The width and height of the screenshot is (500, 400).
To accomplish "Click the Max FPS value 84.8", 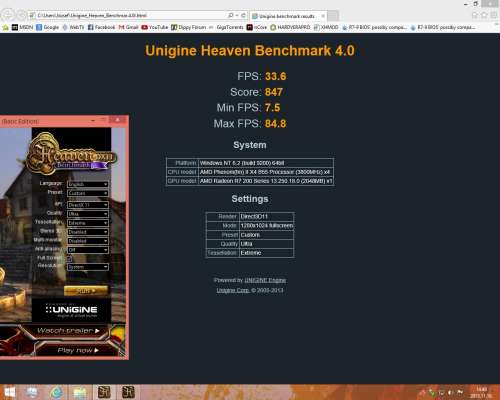I will pyautogui.click(x=275, y=124).
